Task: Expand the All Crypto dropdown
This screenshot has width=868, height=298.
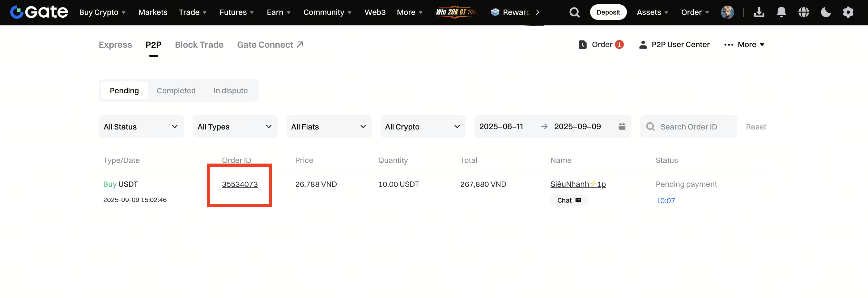Action: point(423,127)
